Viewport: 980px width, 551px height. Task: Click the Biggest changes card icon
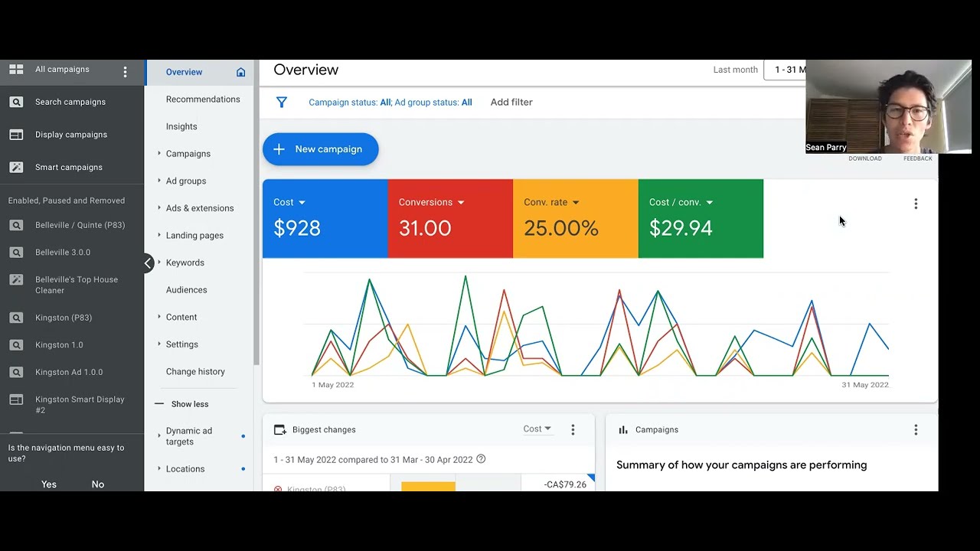pyautogui.click(x=280, y=430)
